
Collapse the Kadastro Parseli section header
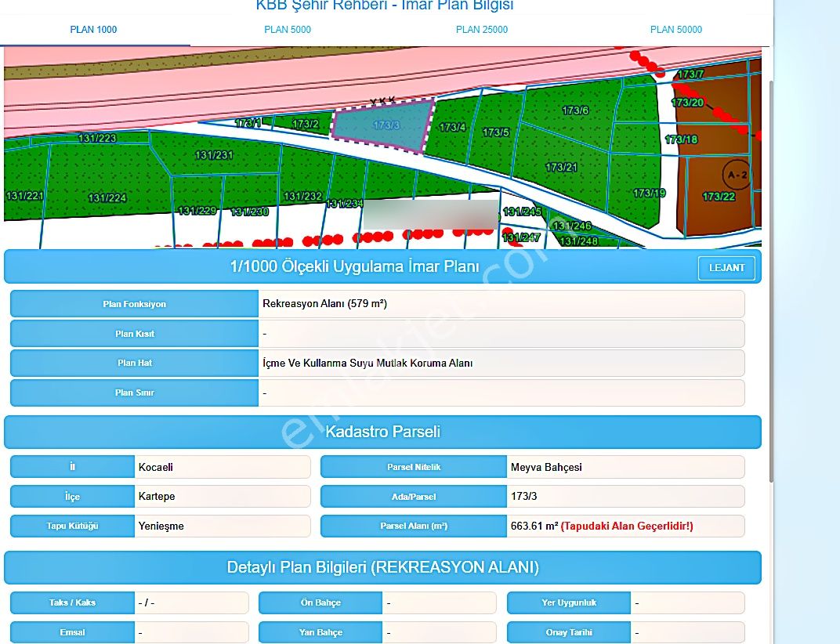coord(382,432)
